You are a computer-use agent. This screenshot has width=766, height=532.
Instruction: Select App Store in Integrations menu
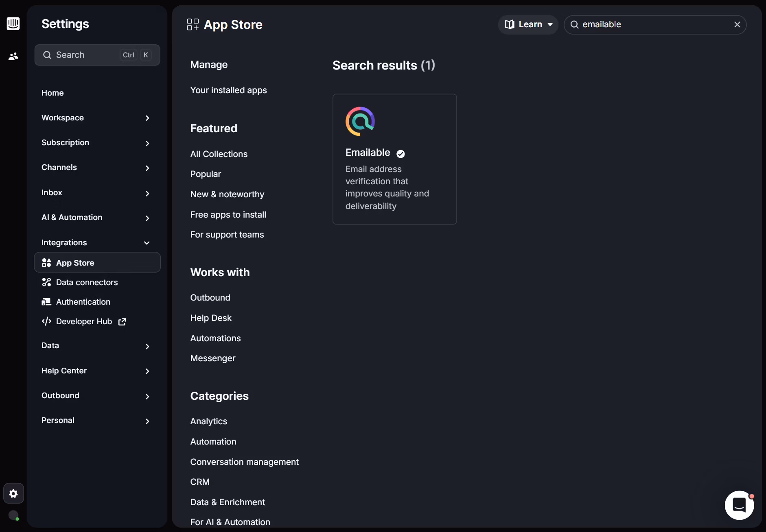[97, 262]
